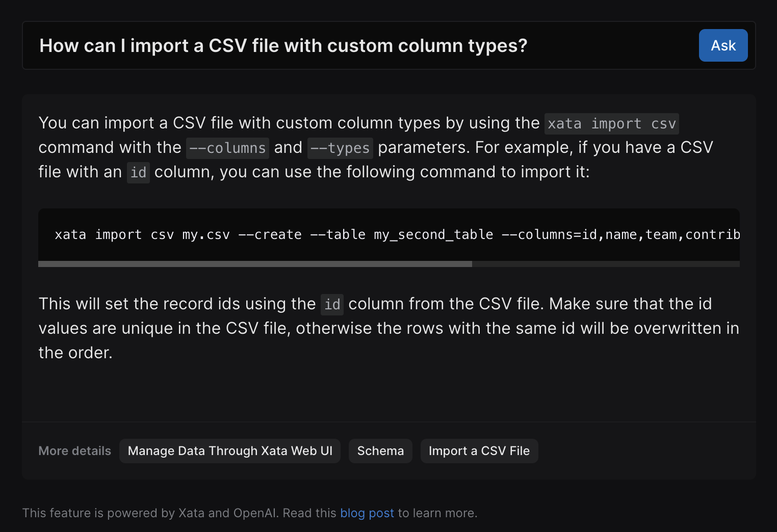Screen dimensions: 777x532
Task: Click the code block's horizontal scrollbar thumb
Action: click(255, 264)
